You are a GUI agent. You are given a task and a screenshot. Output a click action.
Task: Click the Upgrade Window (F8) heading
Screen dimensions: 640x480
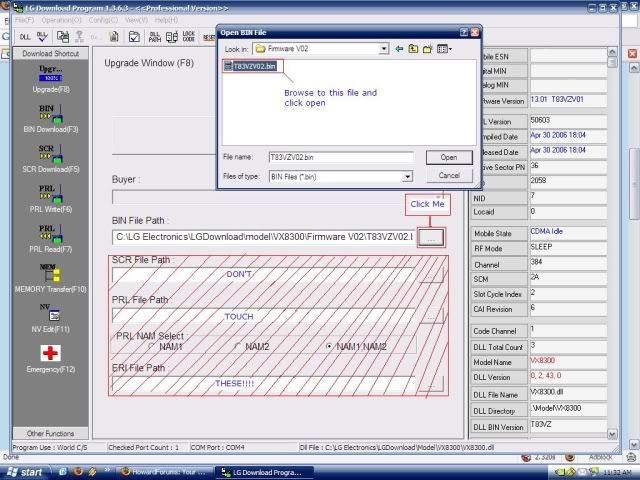149,63
